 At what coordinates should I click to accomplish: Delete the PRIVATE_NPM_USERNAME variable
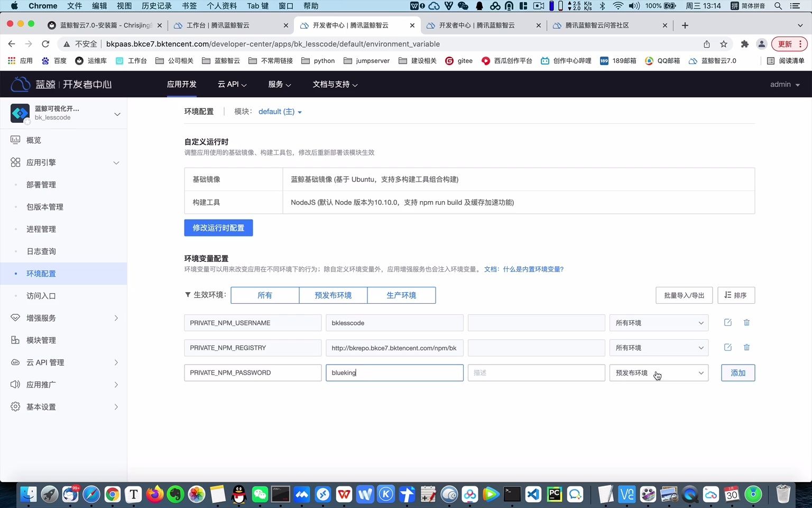coord(746,322)
